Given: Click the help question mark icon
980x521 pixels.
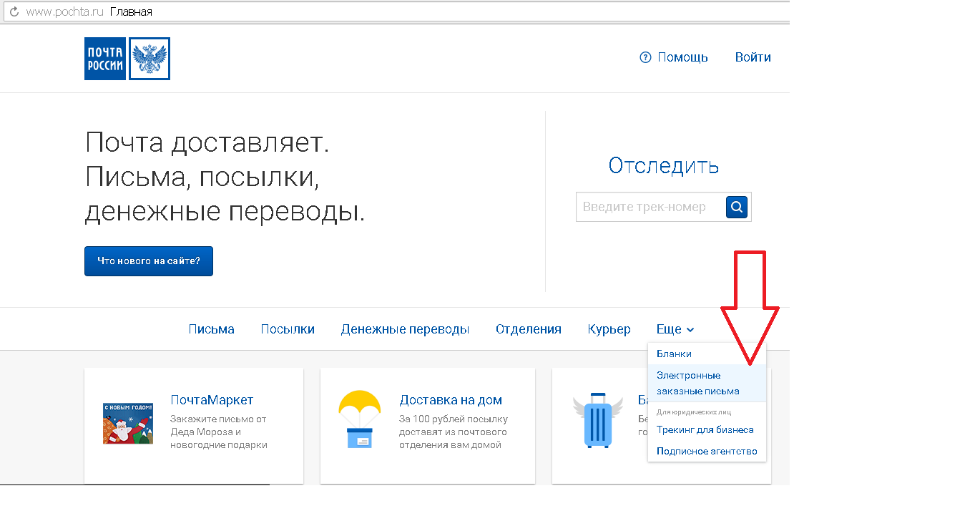Looking at the screenshot, I should 645,57.
